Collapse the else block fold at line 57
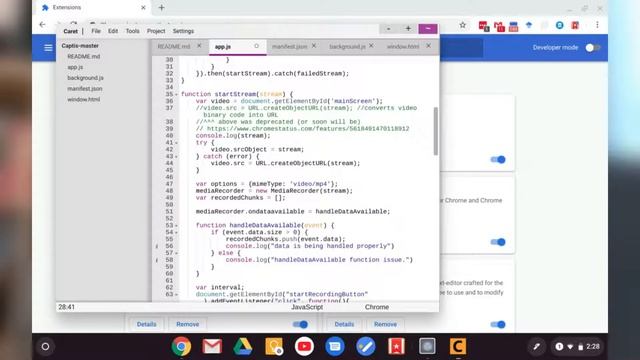The image size is (640, 360). [x=177, y=253]
